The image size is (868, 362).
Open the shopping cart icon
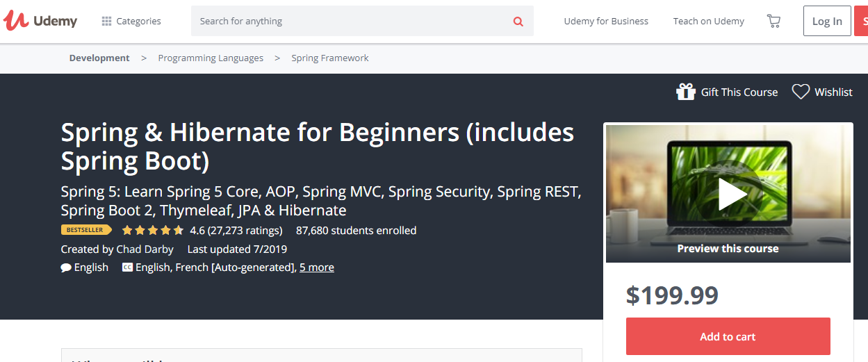tap(773, 22)
